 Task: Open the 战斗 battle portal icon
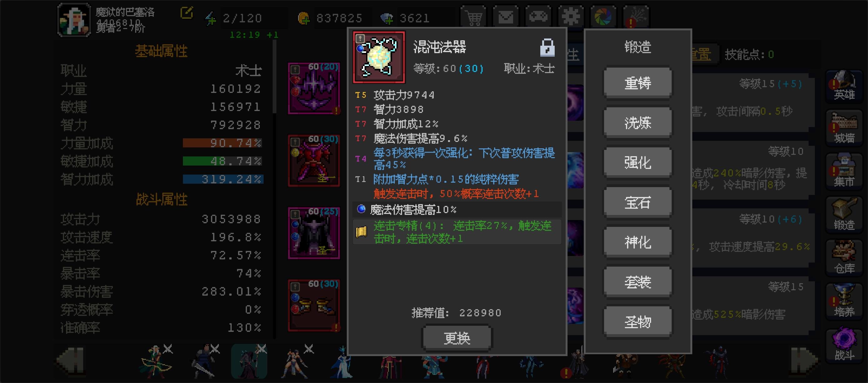point(844,345)
